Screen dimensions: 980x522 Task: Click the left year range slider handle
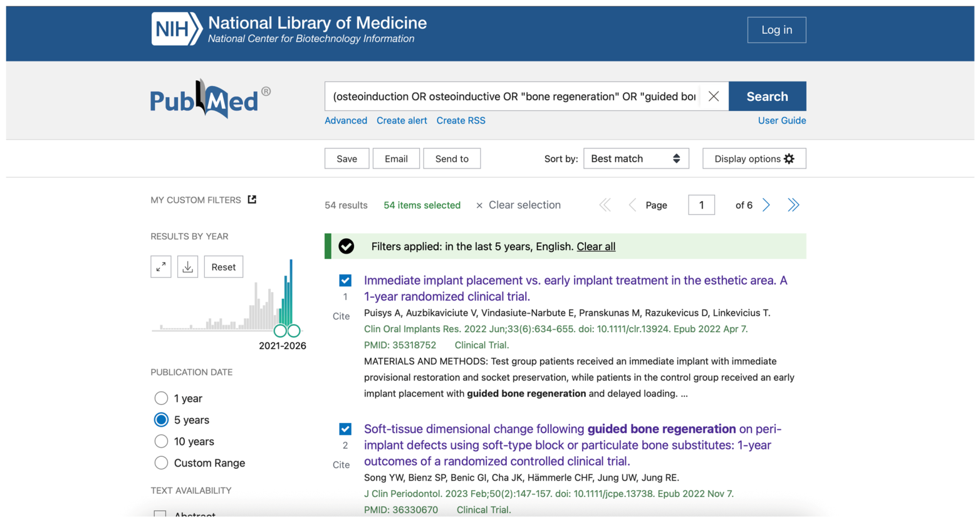(x=280, y=330)
